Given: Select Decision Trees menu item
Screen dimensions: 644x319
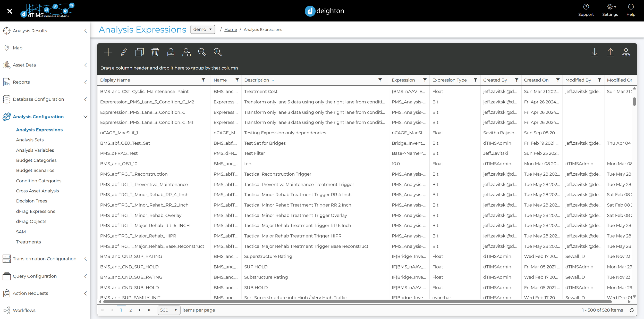Looking at the screenshot, I should point(32,201).
